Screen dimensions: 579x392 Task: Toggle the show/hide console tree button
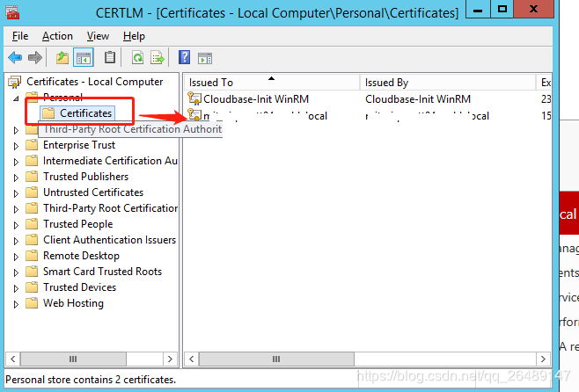84,58
